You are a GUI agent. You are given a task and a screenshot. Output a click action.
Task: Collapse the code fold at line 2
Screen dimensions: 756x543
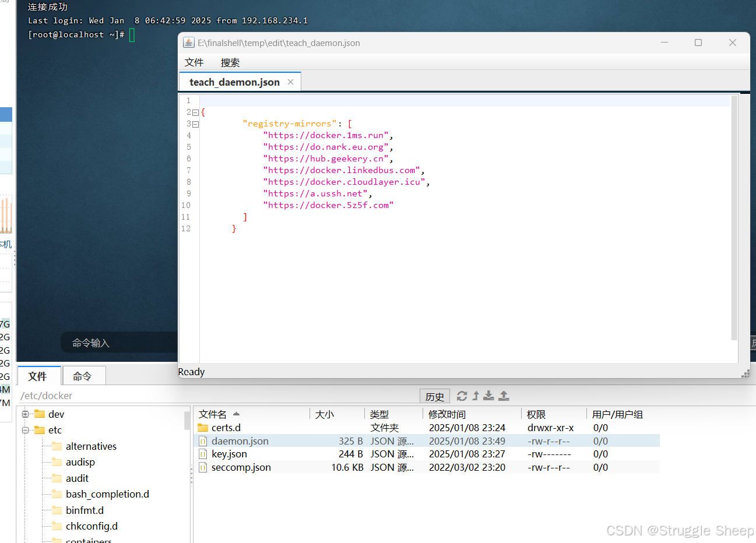coord(195,112)
